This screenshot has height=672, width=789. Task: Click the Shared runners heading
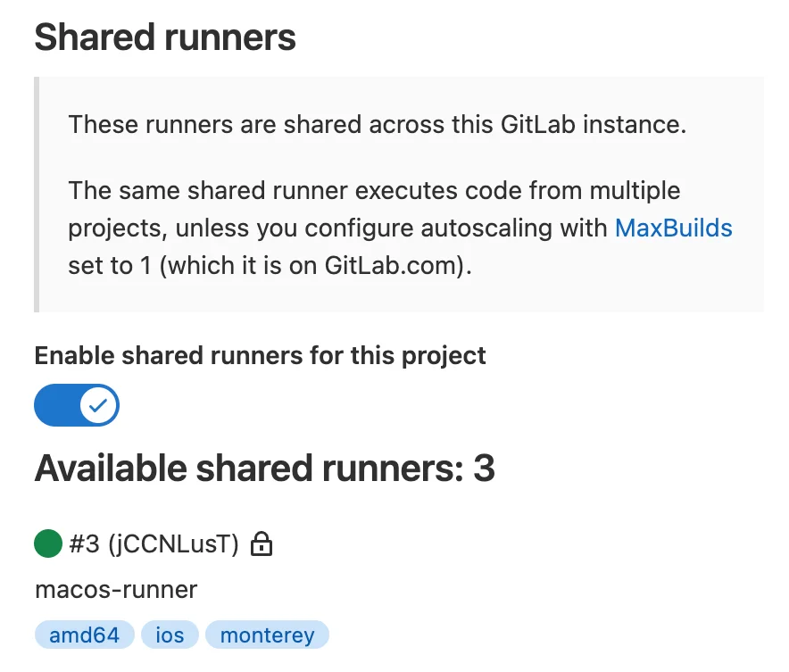pos(165,37)
